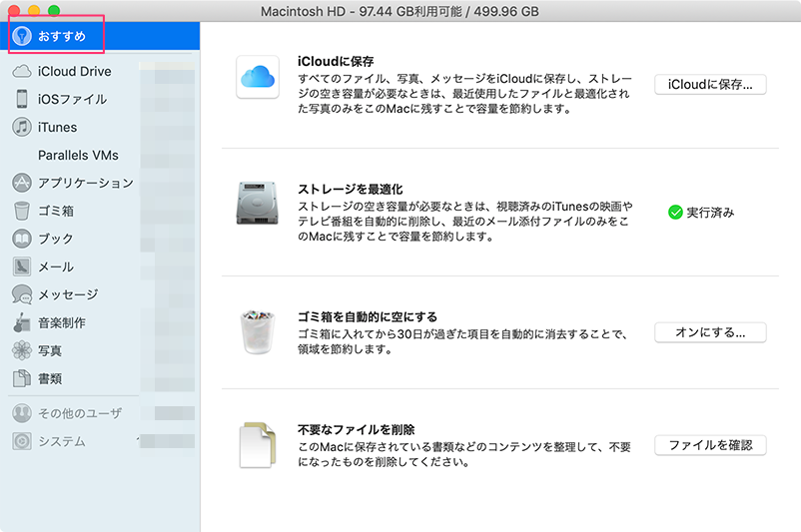This screenshot has width=801, height=532.
Task: Click the メッセージ speech bubble icon
Action: click(x=21, y=294)
